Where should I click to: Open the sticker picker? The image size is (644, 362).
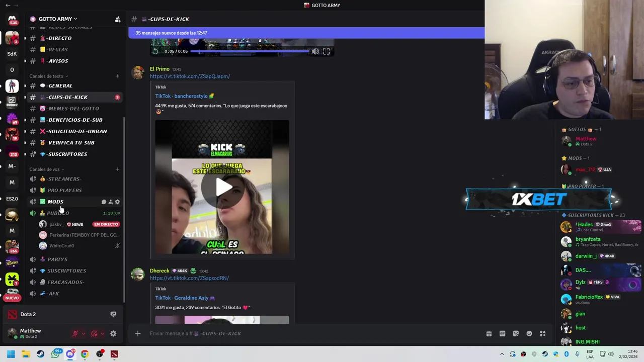516,333
